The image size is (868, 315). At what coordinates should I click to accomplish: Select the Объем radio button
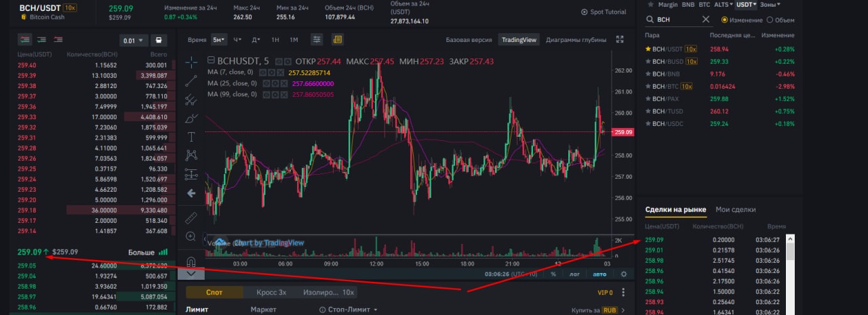pos(770,20)
